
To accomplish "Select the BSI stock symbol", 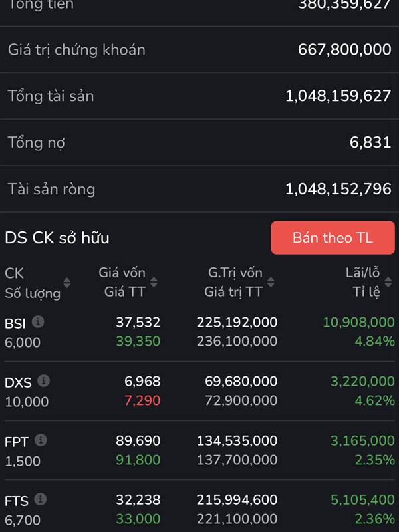I will (x=15, y=323).
